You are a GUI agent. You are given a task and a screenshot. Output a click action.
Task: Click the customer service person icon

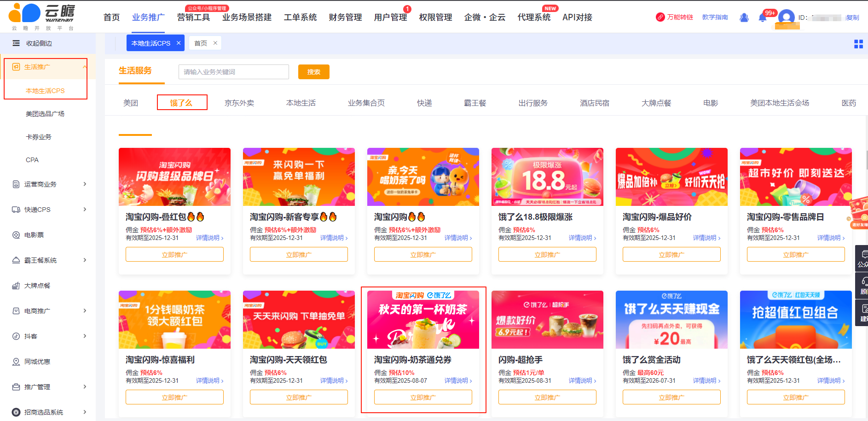click(744, 18)
